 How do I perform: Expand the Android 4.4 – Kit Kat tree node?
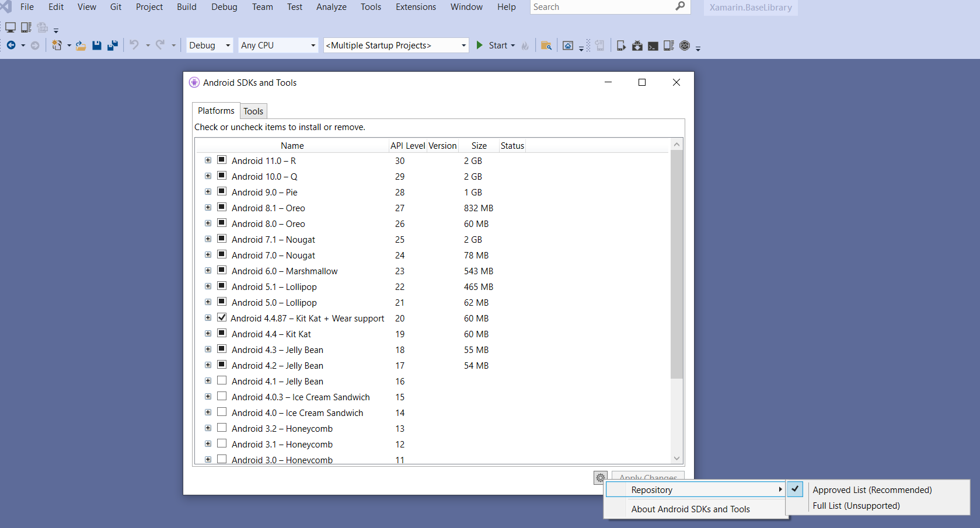pos(208,333)
